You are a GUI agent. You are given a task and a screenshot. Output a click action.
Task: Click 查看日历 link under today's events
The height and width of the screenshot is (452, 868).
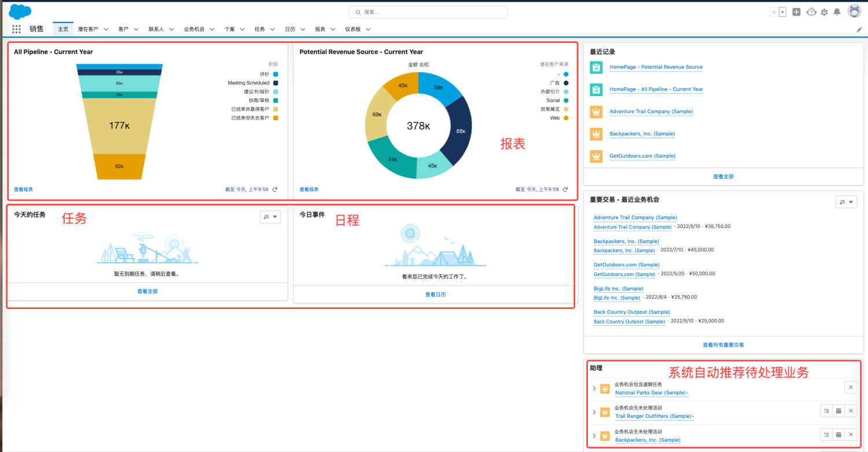point(435,295)
